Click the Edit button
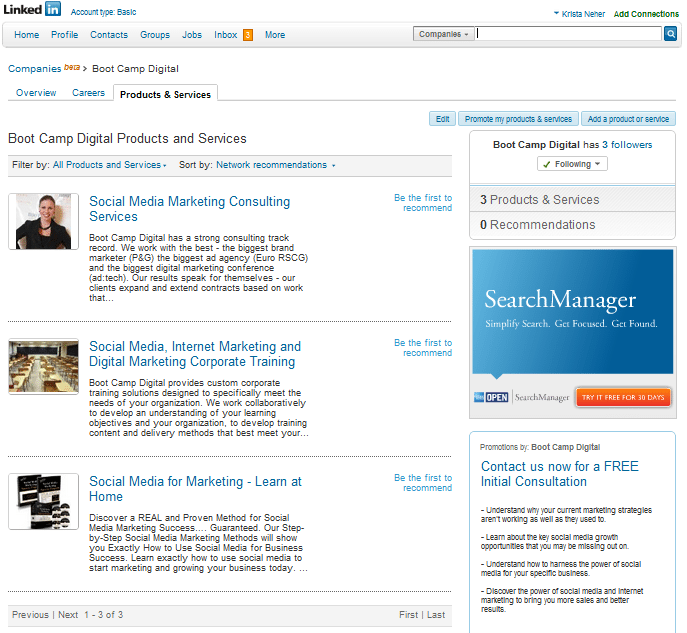This screenshot has width=687, height=633. click(442, 119)
